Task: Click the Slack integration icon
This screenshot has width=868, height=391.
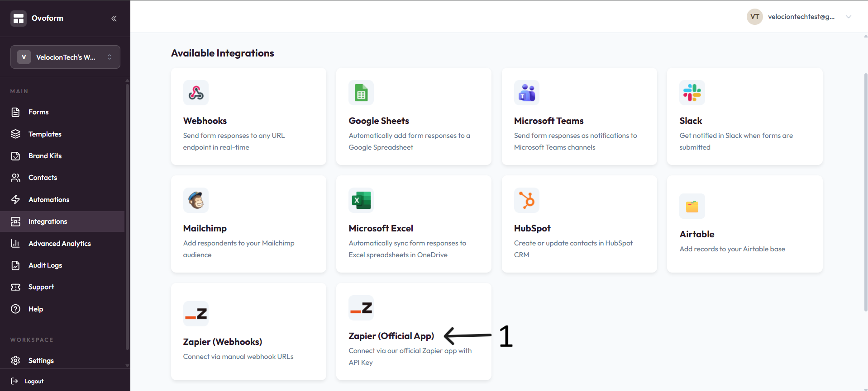Action: click(692, 93)
